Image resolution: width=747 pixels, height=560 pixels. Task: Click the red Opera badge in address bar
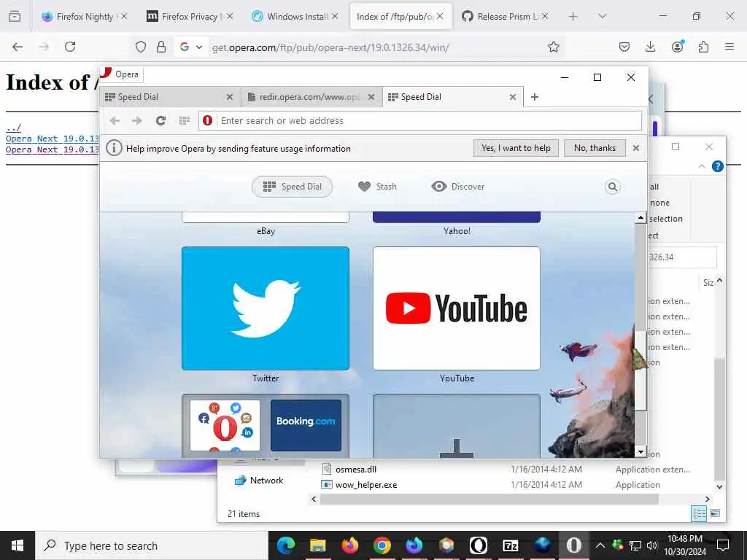point(207,120)
